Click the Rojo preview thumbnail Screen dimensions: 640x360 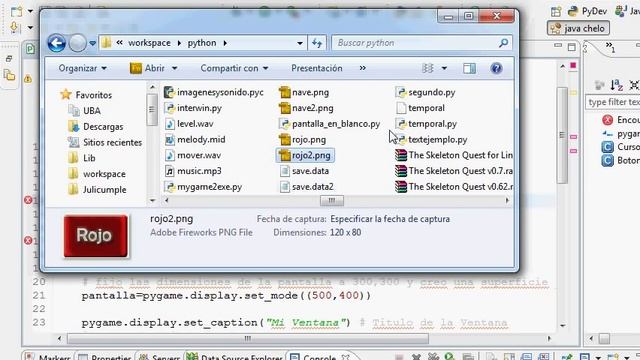coord(96,236)
